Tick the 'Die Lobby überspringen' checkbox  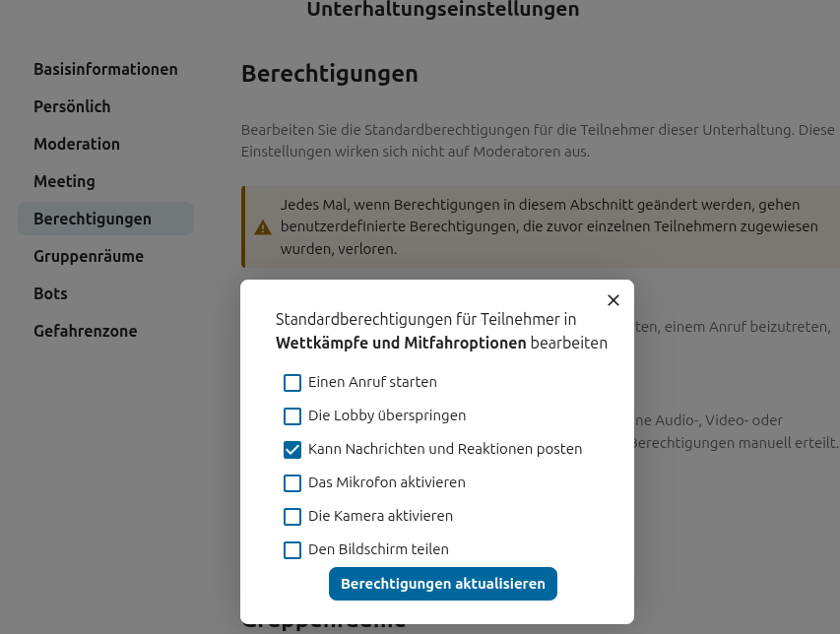coord(292,416)
